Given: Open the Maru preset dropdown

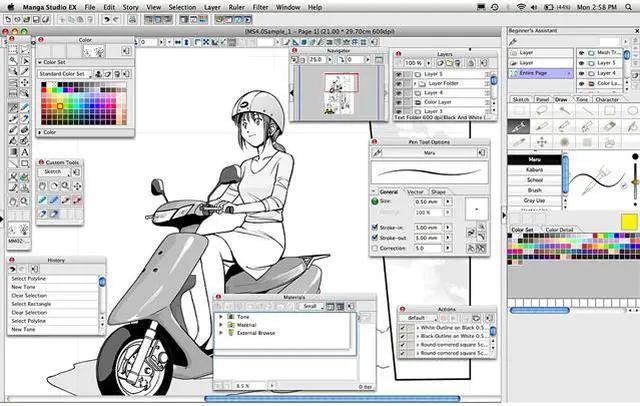Looking at the screenshot, I should [429, 153].
